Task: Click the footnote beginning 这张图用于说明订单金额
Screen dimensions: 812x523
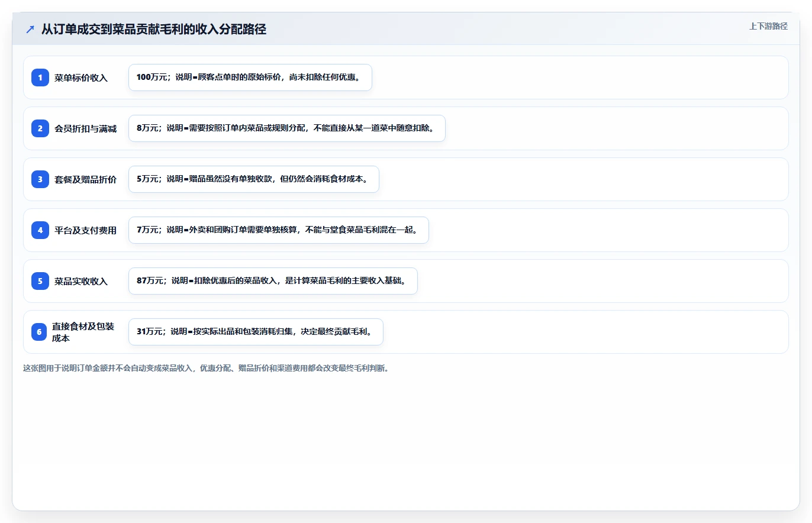Action: [x=206, y=368]
